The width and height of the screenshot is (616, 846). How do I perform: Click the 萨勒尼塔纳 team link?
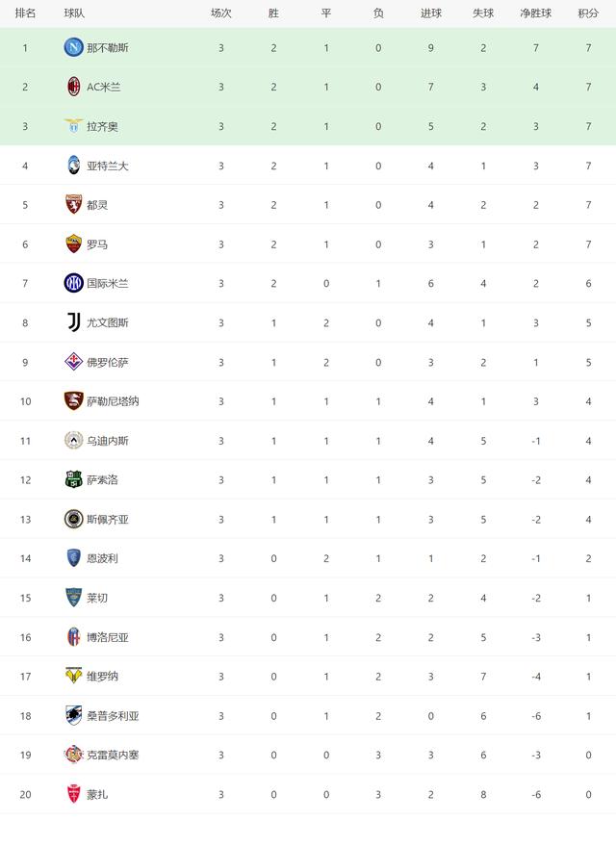tap(113, 401)
